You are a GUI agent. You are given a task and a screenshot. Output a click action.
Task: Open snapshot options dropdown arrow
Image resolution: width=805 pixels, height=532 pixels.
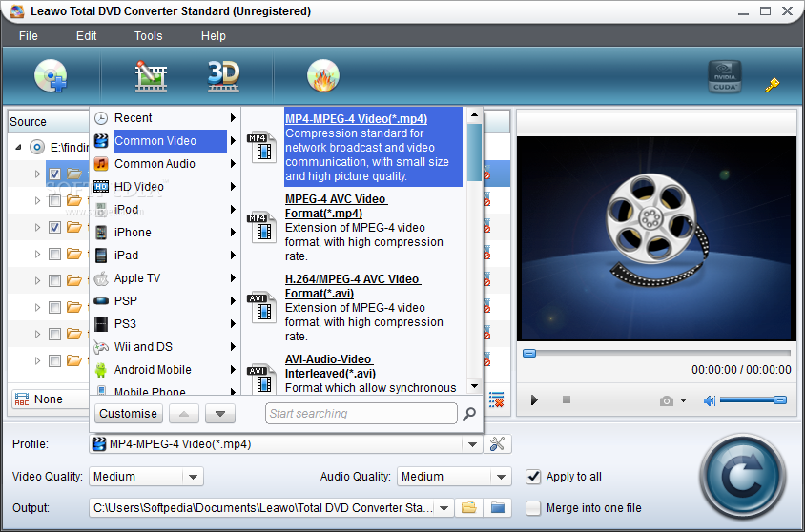(683, 400)
